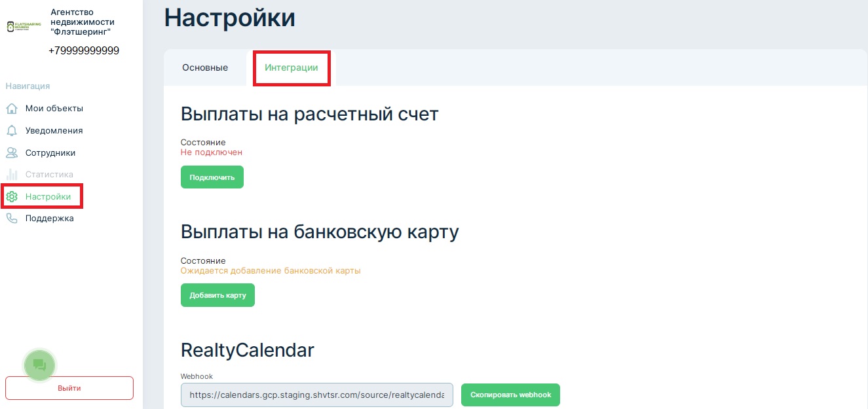The width and height of the screenshot is (868, 409).
Task: Open the Мои объекты text link
Action: tap(54, 109)
